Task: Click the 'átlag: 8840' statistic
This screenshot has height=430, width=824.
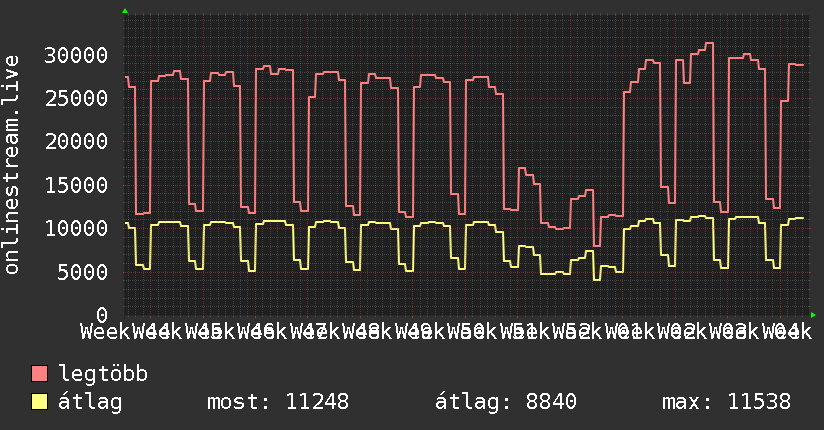Action: pyautogui.click(x=506, y=402)
